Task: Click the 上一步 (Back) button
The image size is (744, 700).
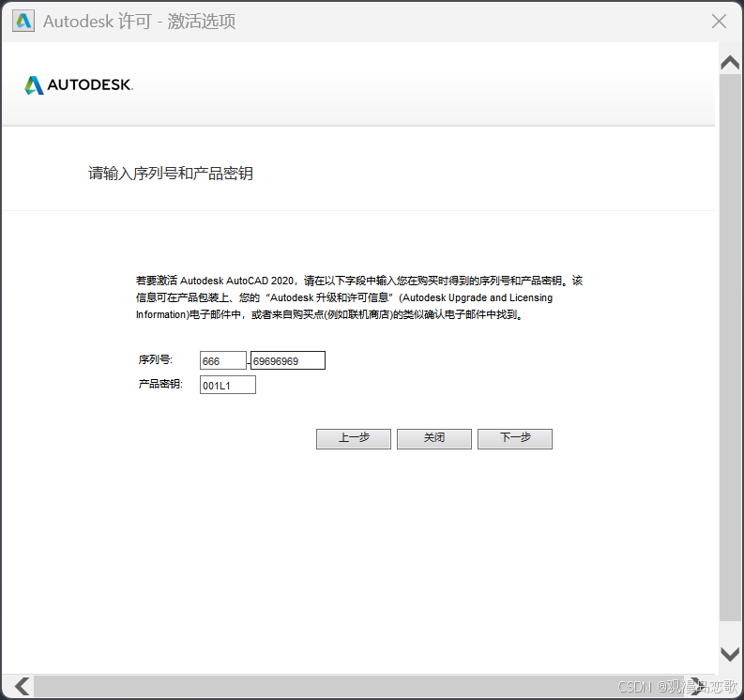Action: click(x=354, y=438)
